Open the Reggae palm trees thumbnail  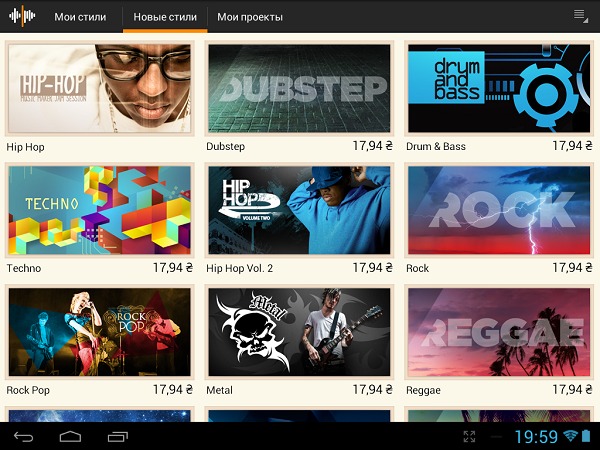pyautogui.click(x=499, y=332)
